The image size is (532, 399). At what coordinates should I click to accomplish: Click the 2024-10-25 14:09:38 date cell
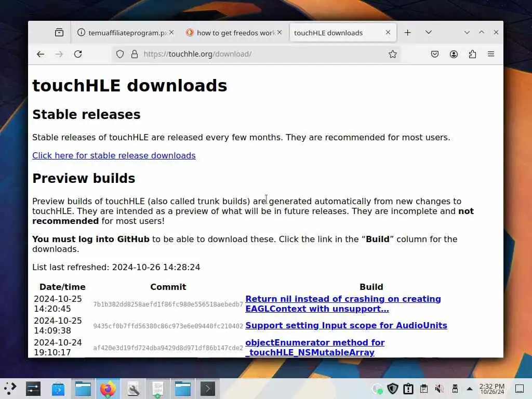[x=58, y=325]
